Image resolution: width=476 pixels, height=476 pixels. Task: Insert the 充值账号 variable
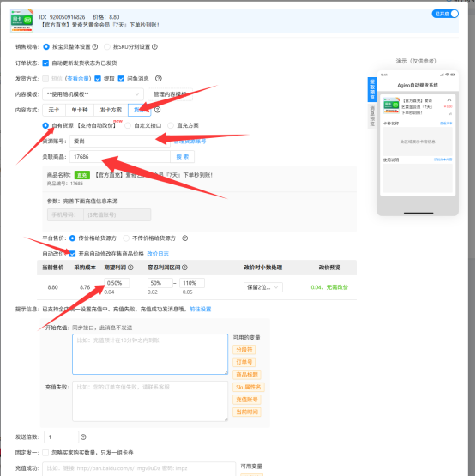[247, 400]
